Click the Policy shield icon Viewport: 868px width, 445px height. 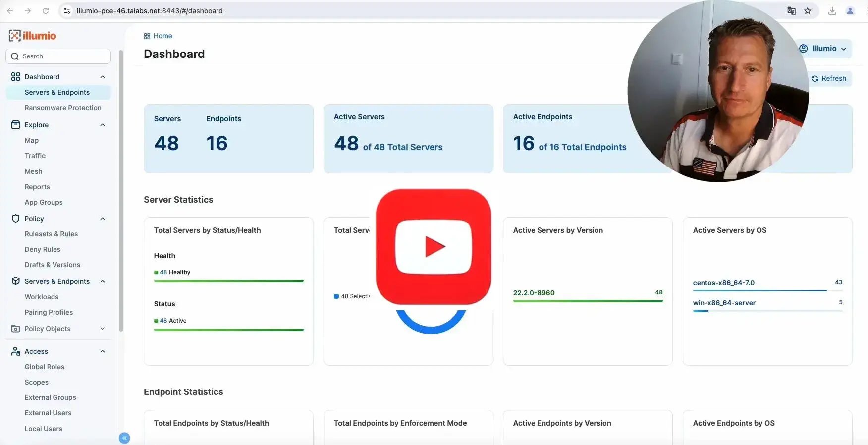16,219
